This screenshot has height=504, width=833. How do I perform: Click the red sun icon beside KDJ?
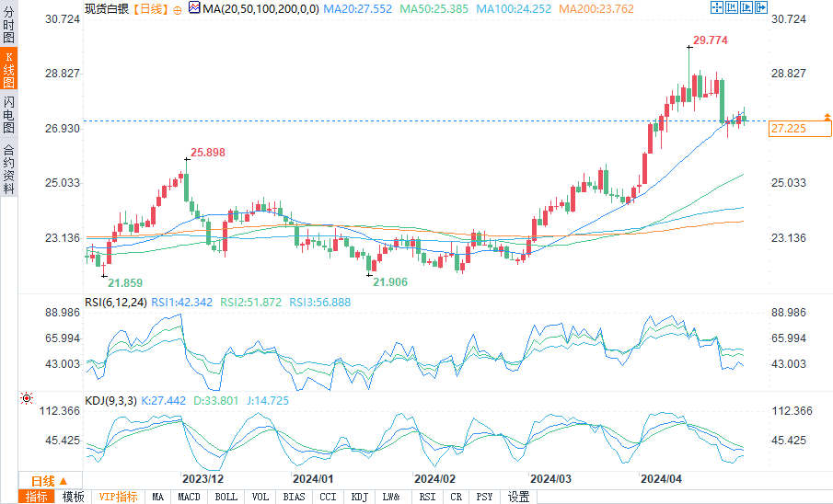[26, 399]
